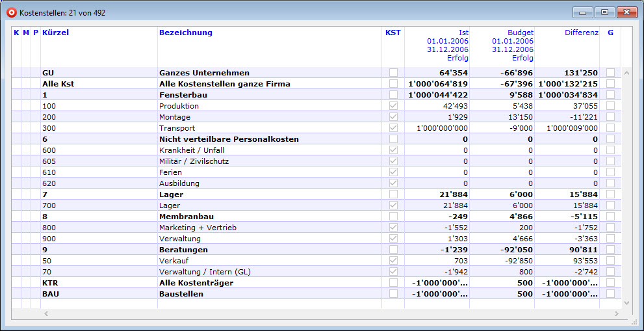Image resolution: width=644 pixels, height=331 pixels.
Task: Select the Marketing + Vertrieb row
Action: point(192,228)
